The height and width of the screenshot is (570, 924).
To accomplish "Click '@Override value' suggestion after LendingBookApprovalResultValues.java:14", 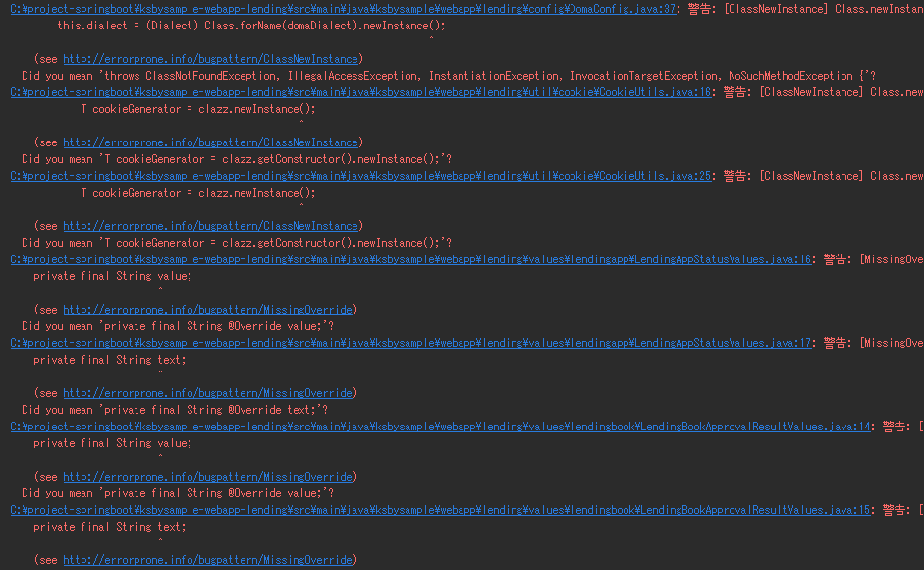I will [x=178, y=493].
